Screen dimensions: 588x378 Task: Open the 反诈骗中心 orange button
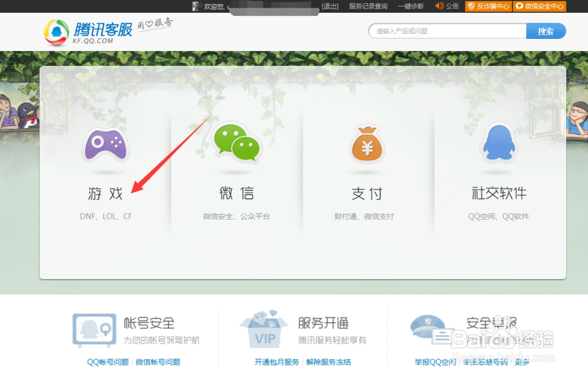click(x=488, y=6)
